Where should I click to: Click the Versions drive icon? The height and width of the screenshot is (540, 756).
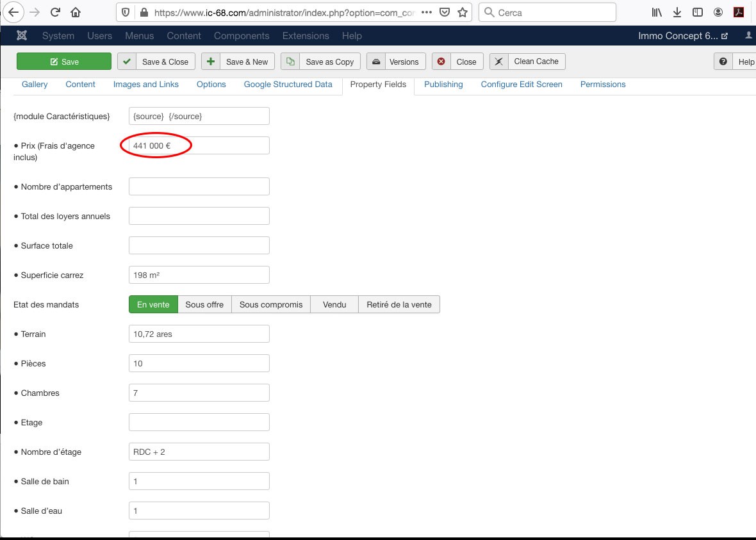pos(376,61)
